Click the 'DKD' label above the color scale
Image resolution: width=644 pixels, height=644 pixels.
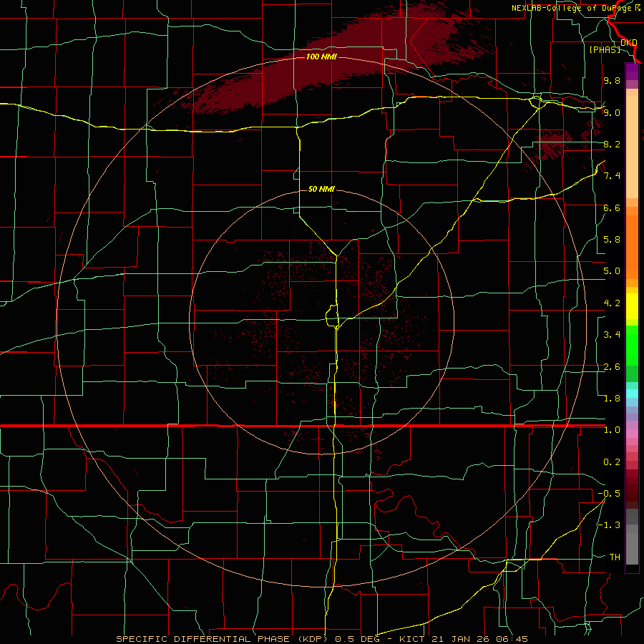point(629,43)
